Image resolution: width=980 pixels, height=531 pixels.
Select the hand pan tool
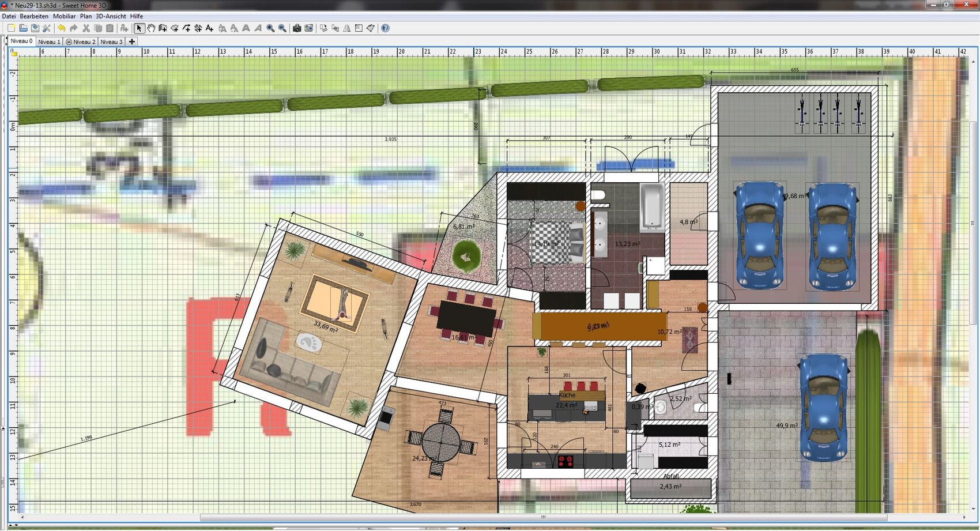151,28
